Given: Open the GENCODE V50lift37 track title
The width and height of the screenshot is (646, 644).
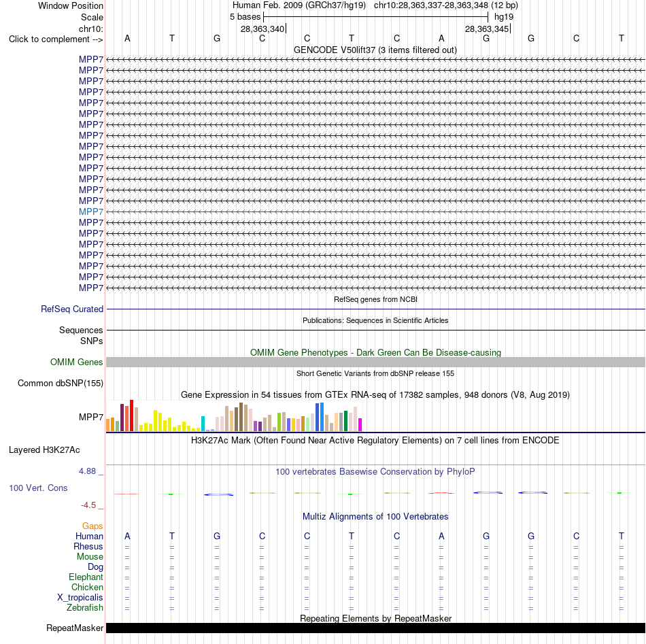Looking at the screenshot, I should [375, 50].
